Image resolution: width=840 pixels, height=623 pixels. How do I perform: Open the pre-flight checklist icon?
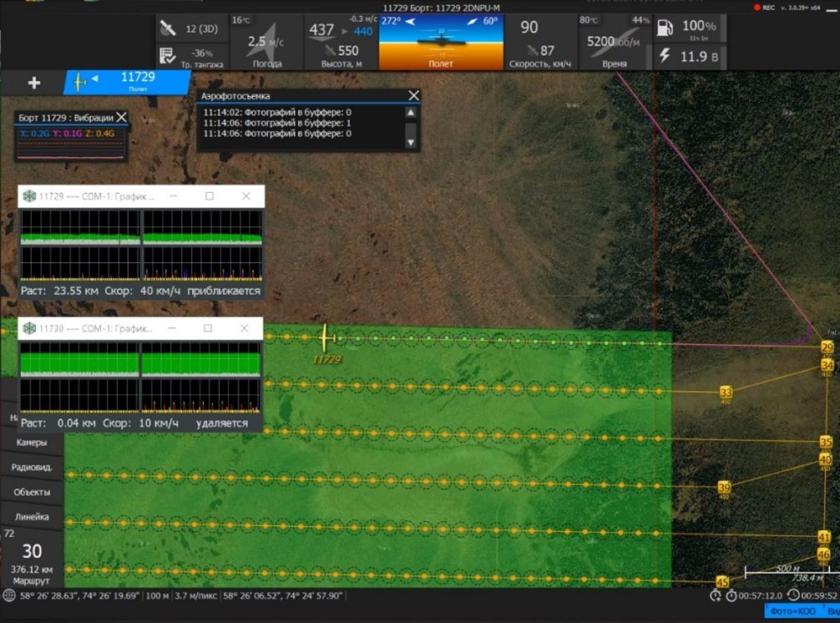[168, 56]
